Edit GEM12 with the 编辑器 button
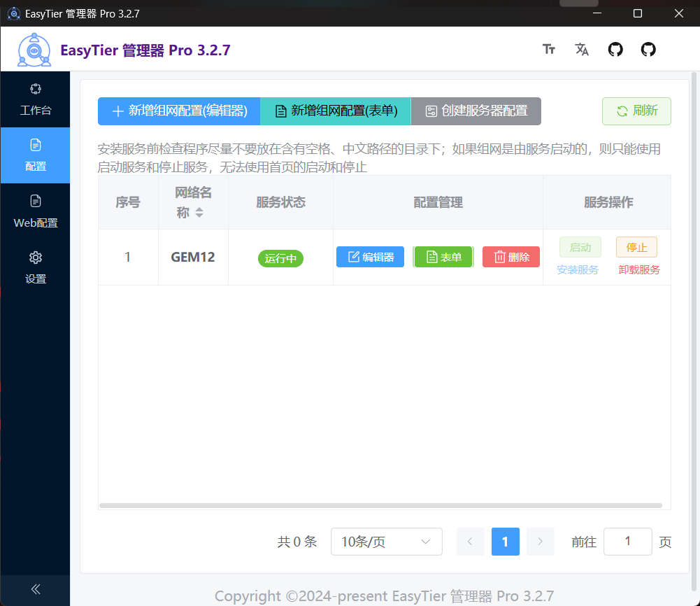Screen dimensions: 700x606 [x=370, y=256]
